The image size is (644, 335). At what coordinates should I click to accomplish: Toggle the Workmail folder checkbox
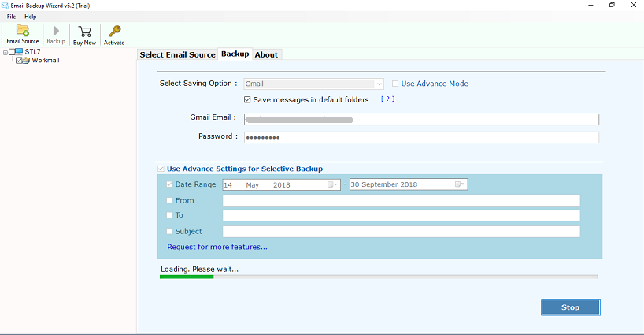pos(18,61)
